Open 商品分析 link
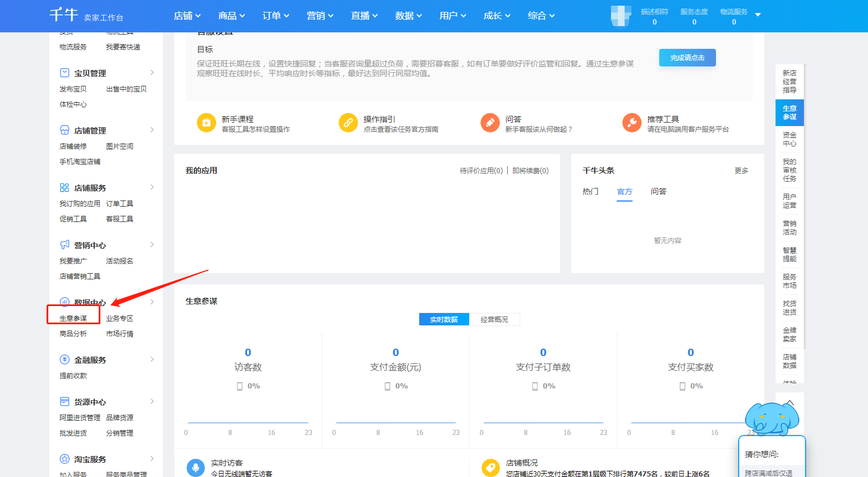This screenshot has width=868, height=477. point(73,334)
